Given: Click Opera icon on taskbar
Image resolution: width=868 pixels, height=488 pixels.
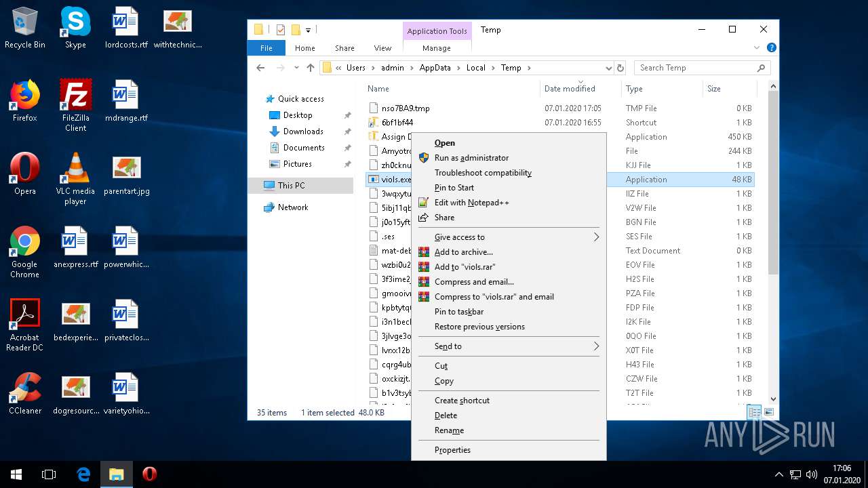Looking at the screenshot, I should coord(149,474).
